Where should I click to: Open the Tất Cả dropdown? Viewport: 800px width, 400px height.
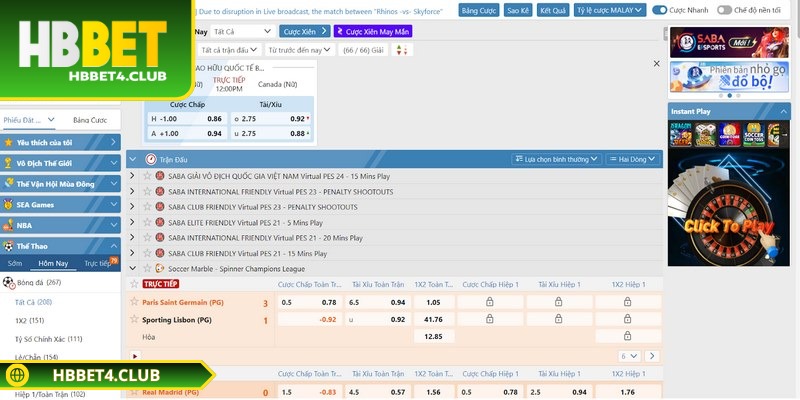(x=242, y=32)
